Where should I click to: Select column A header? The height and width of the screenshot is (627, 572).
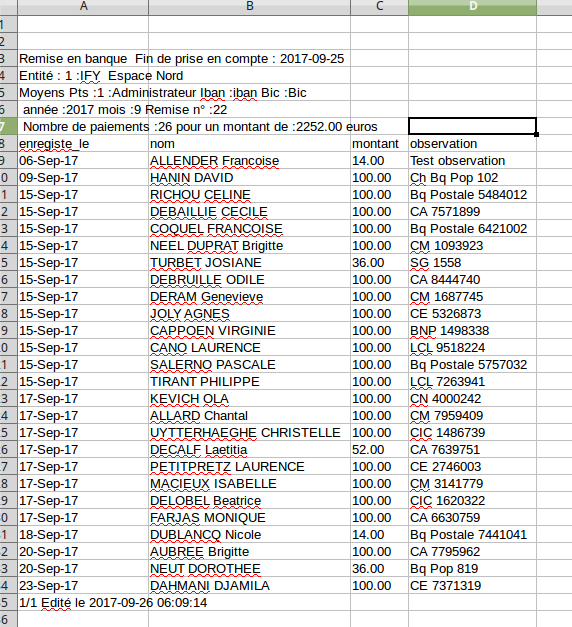click(83, 6)
